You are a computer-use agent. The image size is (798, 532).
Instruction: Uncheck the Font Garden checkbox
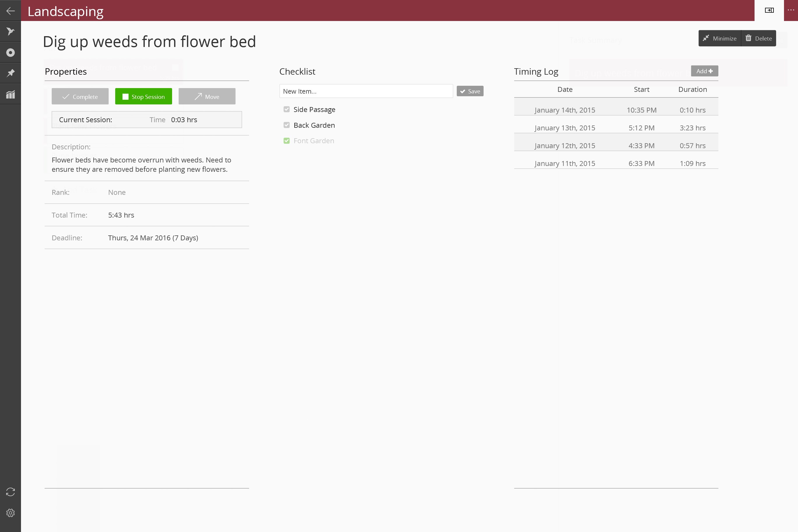287,141
